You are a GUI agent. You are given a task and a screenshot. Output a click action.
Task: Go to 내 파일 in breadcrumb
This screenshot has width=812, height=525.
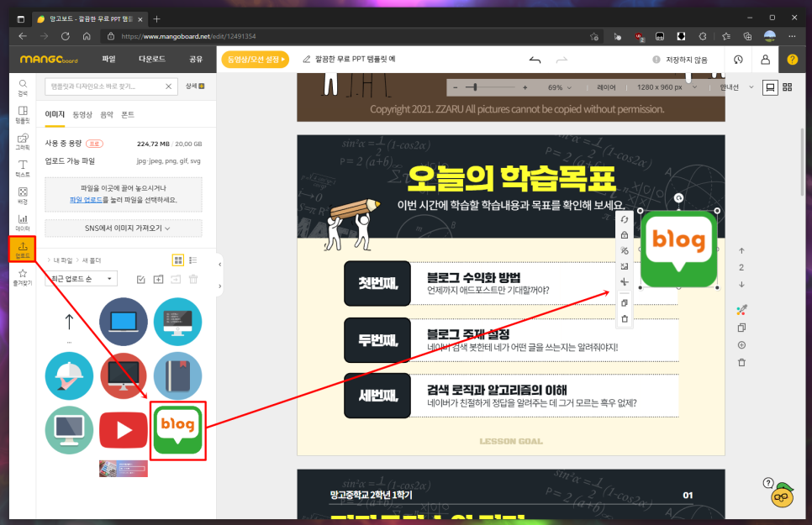click(x=63, y=260)
